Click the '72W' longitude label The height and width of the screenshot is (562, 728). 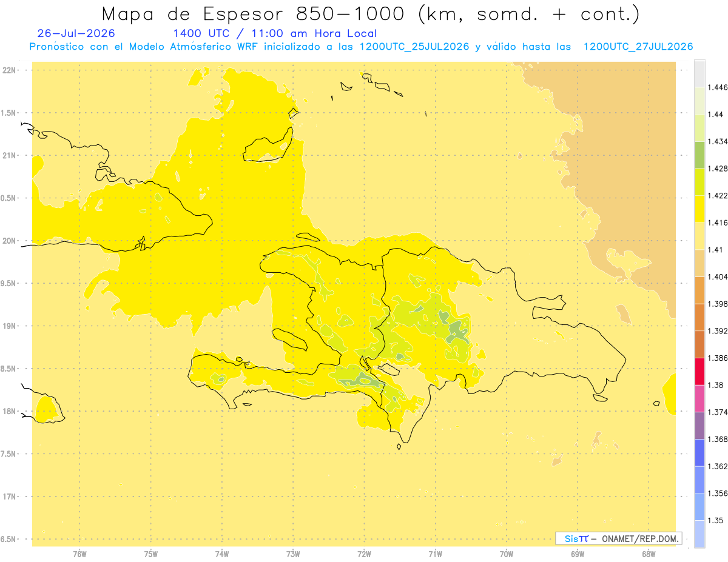(364, 554)
